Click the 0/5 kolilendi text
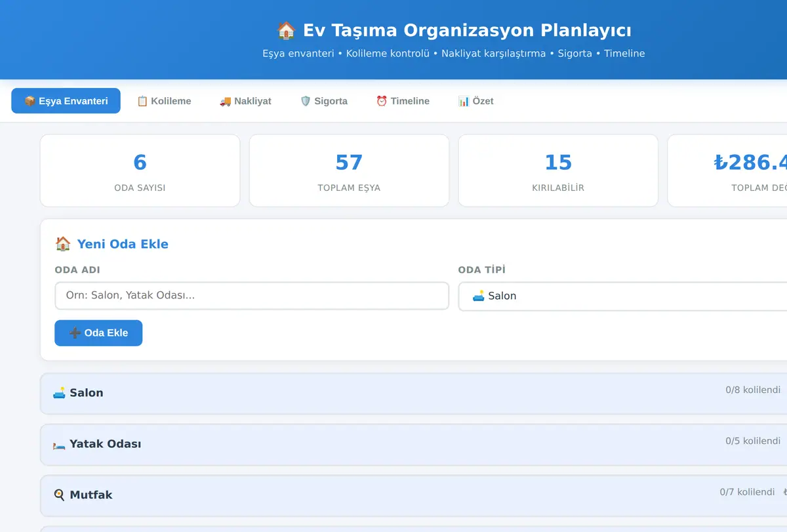The width and height of the screenshot is (787, 532). [x=753, y=441]
